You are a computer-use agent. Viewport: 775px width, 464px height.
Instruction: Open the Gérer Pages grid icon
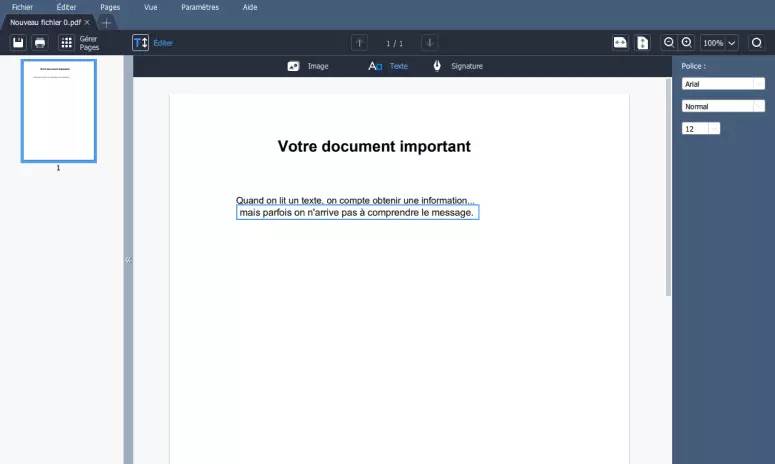click(x=66, y=43)
